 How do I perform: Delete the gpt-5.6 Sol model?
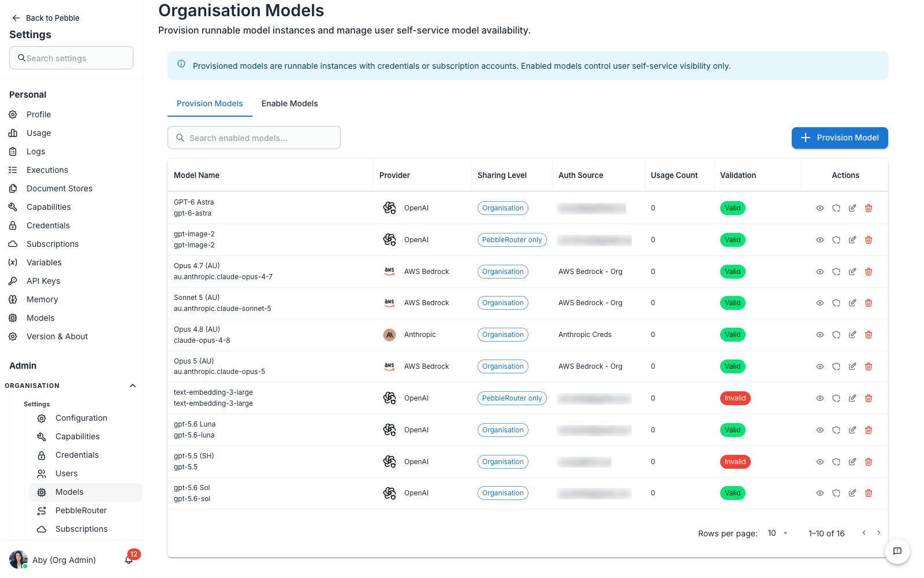click(868, 493)
